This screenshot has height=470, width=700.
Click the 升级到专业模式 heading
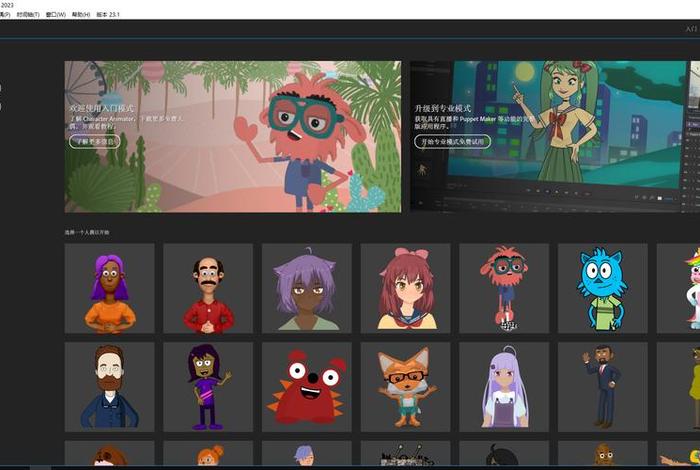(442, 108)
